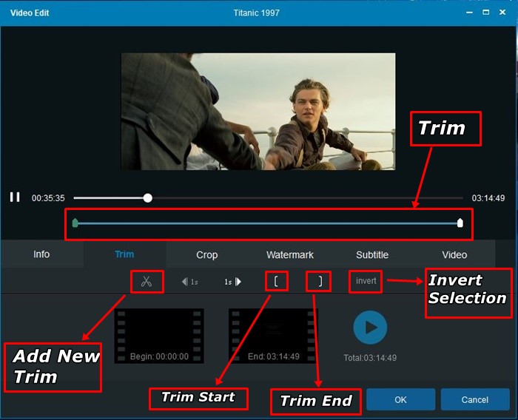Click the Titanic 1997 window title
The image size is (518, 420).
[256, 13]
